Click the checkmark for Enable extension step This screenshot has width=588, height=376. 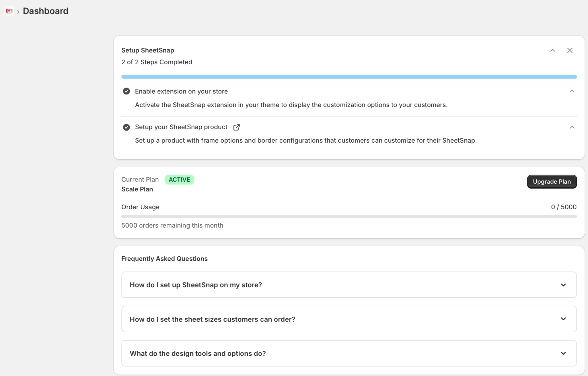click(x=126, y=91)
